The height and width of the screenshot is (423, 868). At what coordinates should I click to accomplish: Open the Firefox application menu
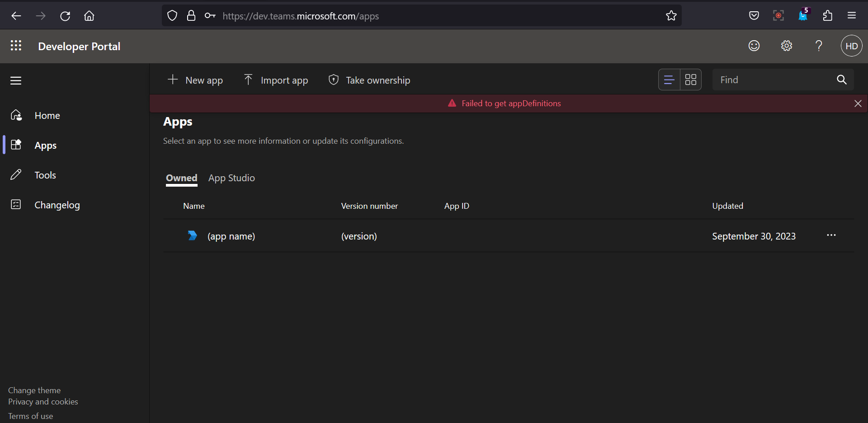(x=852, y=15)
